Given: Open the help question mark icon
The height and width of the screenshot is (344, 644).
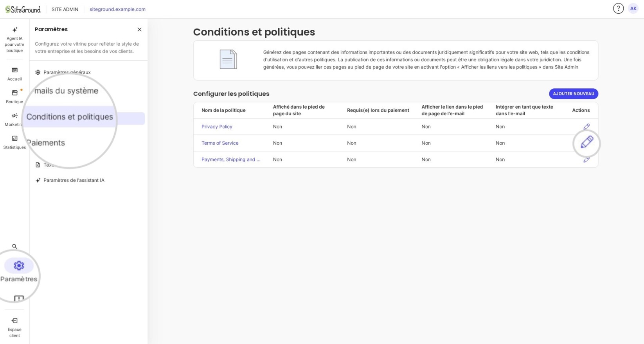Looking at the screenshot, I should [x=618, y=8].
